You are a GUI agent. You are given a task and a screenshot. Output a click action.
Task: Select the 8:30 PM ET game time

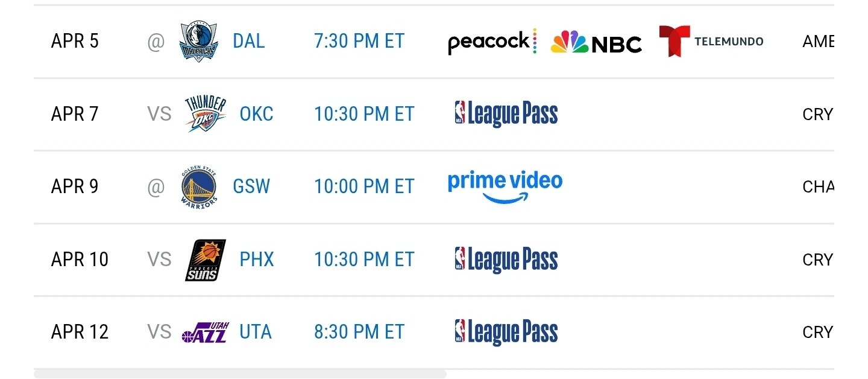pyautogui.click(x=359, y=333)
